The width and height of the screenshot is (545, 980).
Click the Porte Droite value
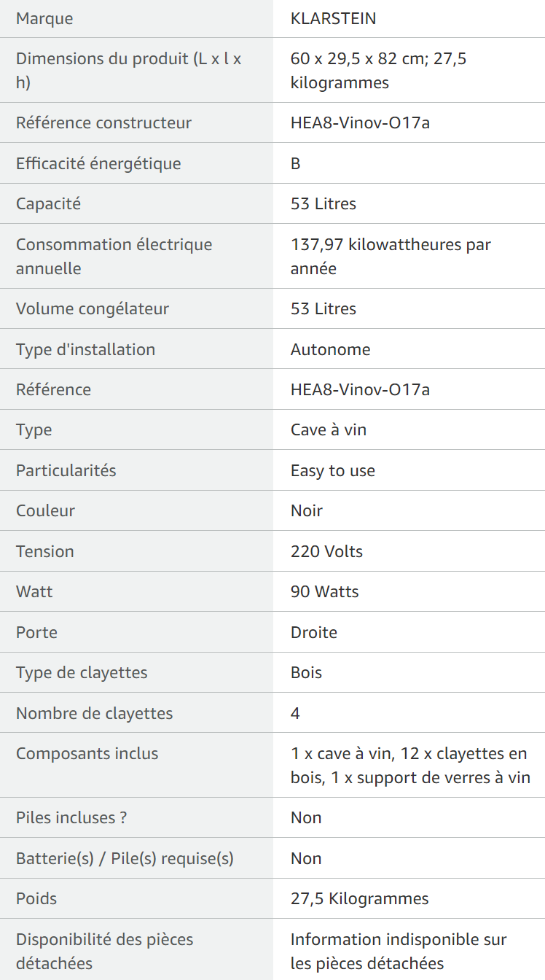pyautogui.click(x=314, y=632)
